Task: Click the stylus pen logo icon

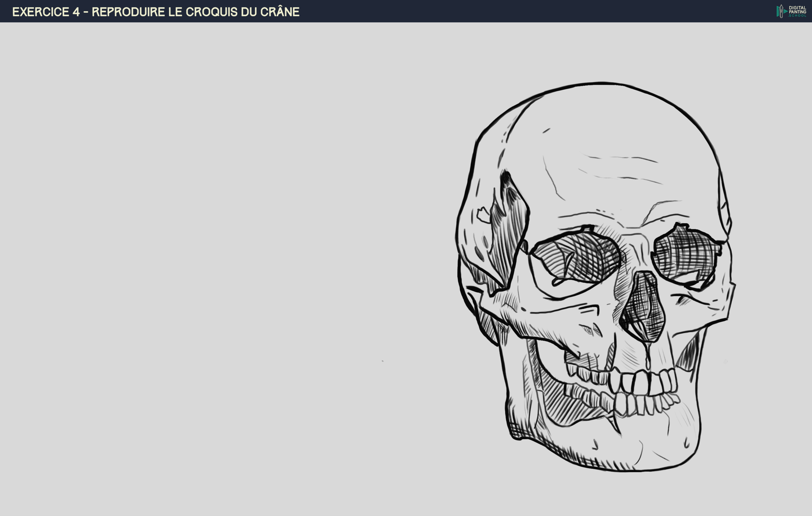Action: 781,11
